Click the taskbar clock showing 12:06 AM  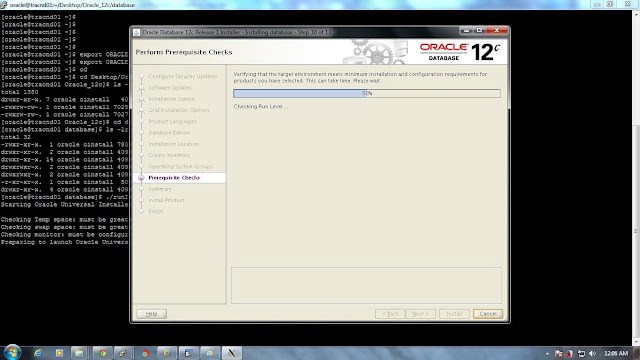click(616, 353)
